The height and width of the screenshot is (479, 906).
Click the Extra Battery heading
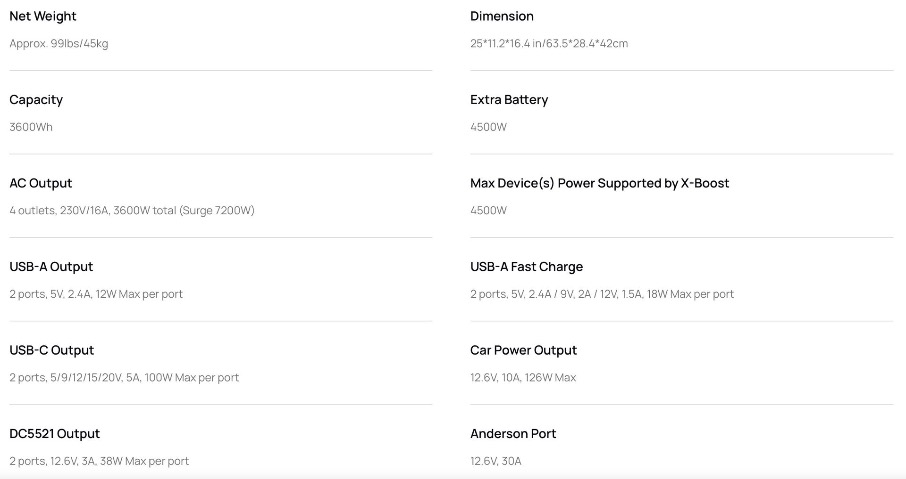pos(509,100)
